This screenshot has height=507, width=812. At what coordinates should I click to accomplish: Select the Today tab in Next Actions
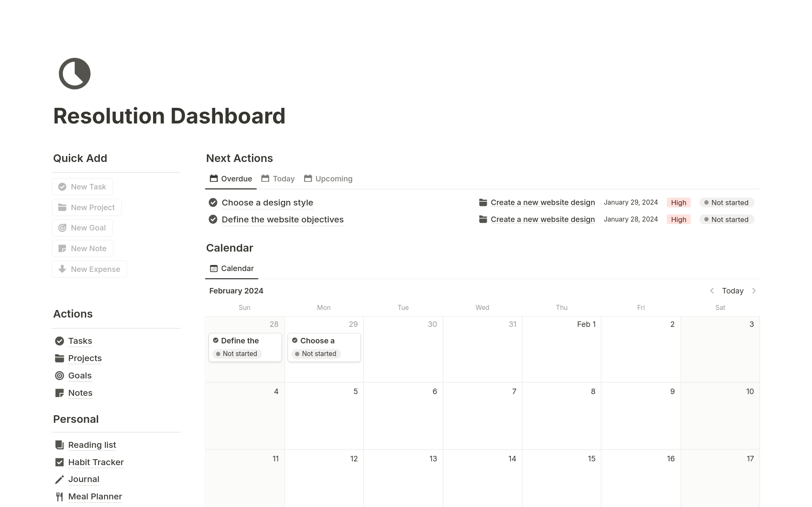(283, 179)
